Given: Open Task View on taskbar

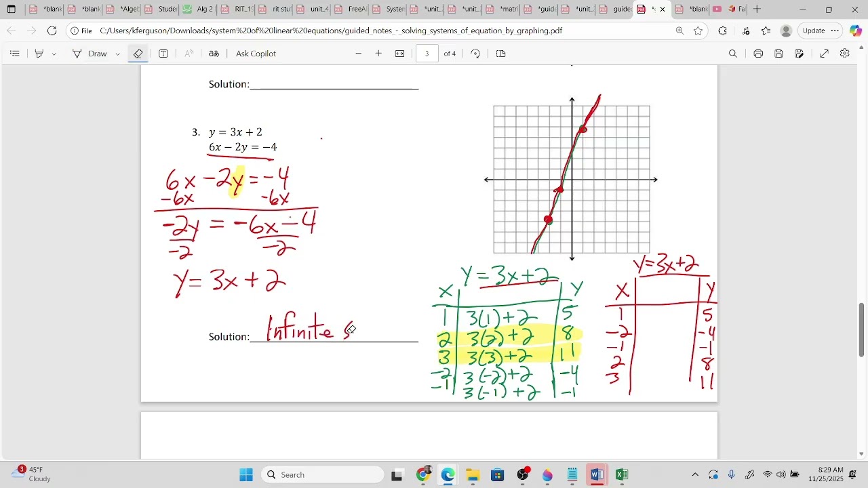Looking at the screenshot, I should [397, 475].
